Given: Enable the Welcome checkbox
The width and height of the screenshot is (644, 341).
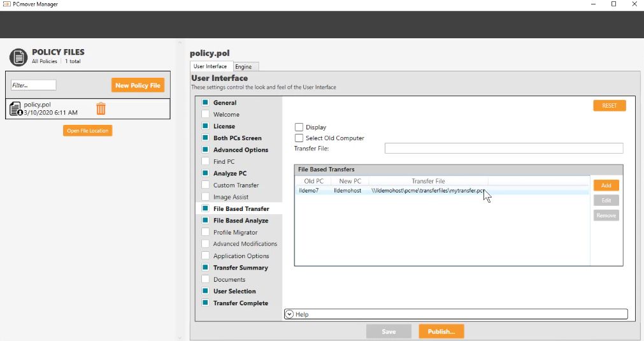Looking at the screenshot, I should pos(205,114).
